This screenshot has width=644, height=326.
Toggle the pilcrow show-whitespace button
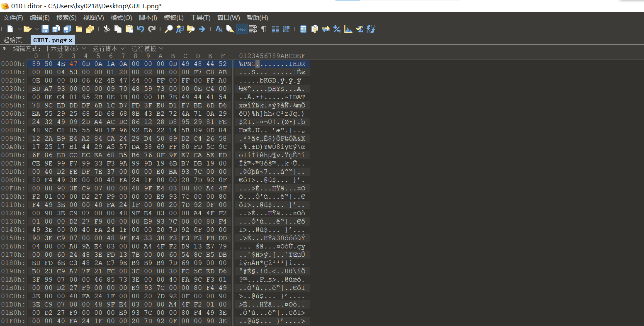(264, 29)
